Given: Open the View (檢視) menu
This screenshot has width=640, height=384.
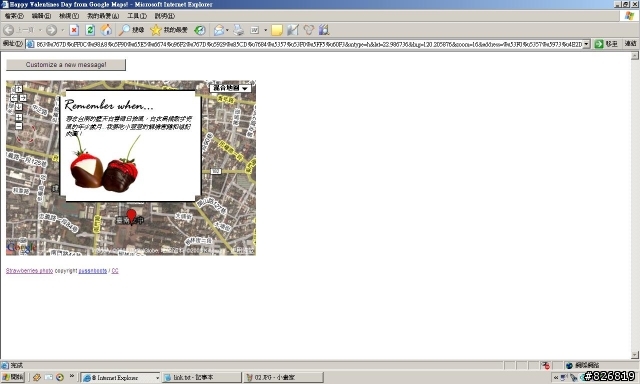Looking at the screenshot, I should [x=69, y=16].
